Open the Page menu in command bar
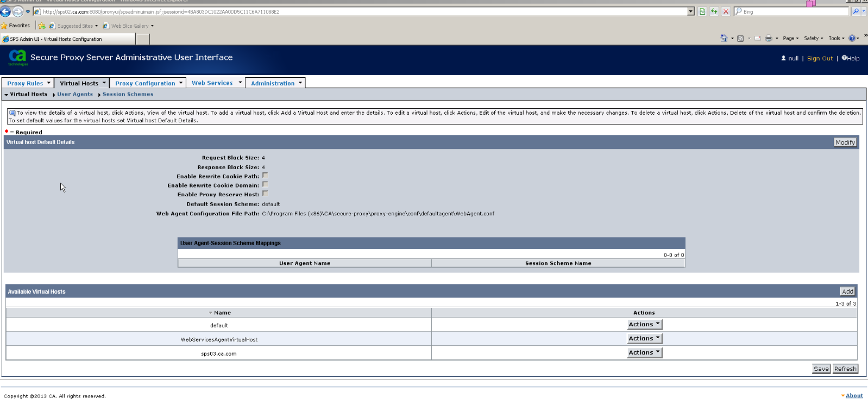The image size is (868, 410). coord(791,38)
